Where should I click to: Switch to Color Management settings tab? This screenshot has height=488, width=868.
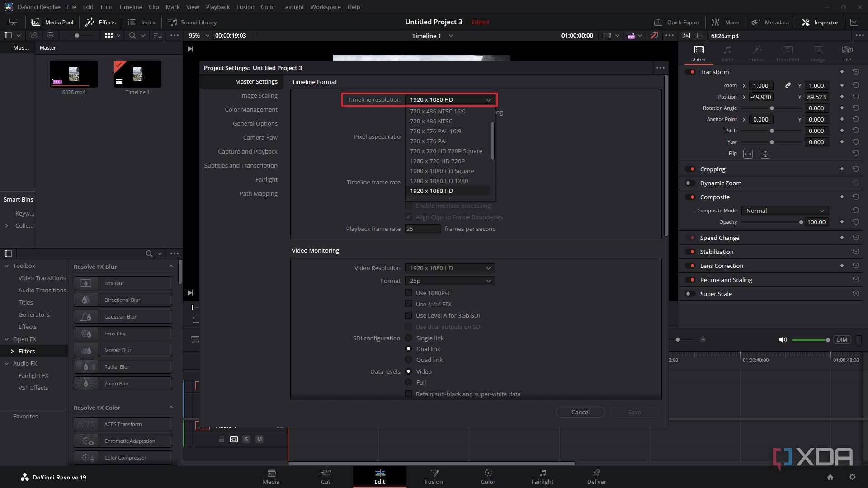tap(251, 109)
